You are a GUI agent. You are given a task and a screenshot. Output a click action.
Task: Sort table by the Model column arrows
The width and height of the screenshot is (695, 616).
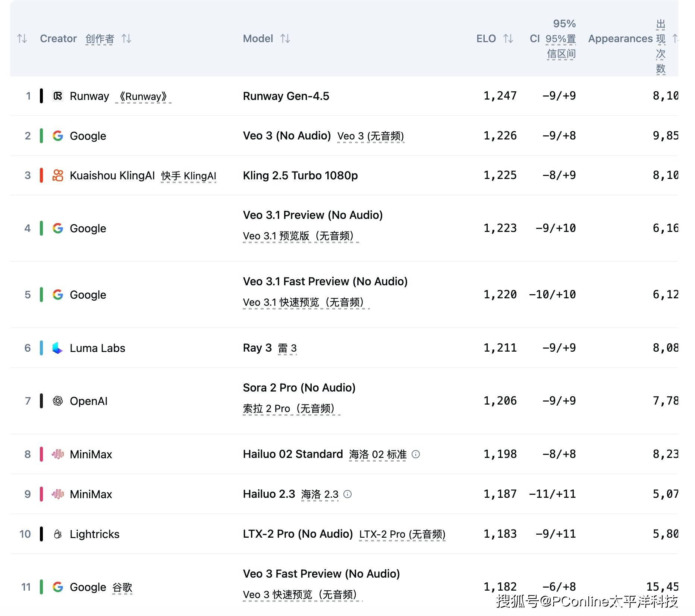tap(285, 38)
